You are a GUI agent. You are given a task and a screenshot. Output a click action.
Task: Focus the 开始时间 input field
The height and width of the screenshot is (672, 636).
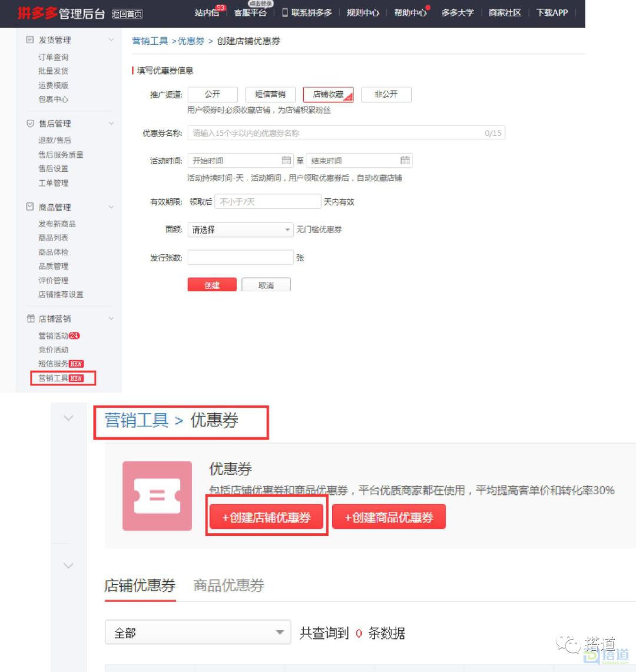tap(240, 161)
